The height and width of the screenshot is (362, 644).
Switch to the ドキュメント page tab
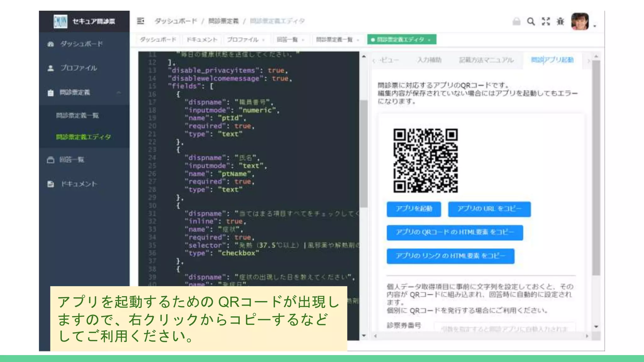point(202,40)
